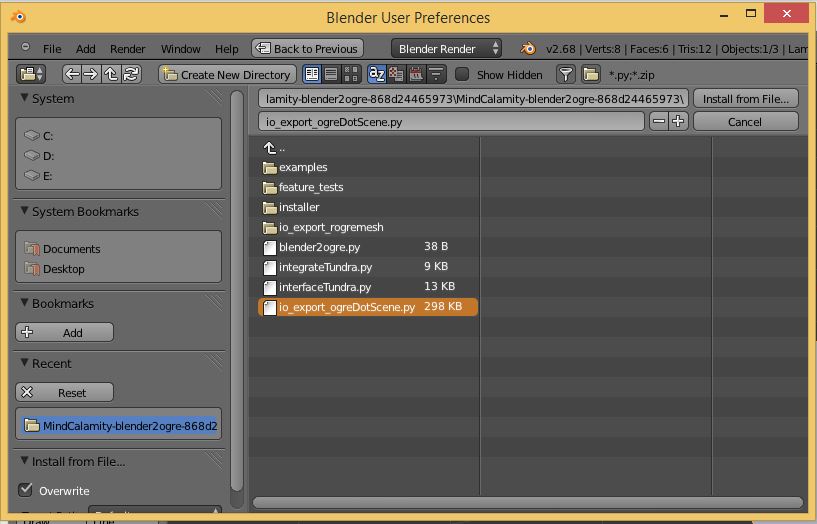Screen dimensions: 817x524
Task: Add a new bookmark
Action: tap(65, 332)
